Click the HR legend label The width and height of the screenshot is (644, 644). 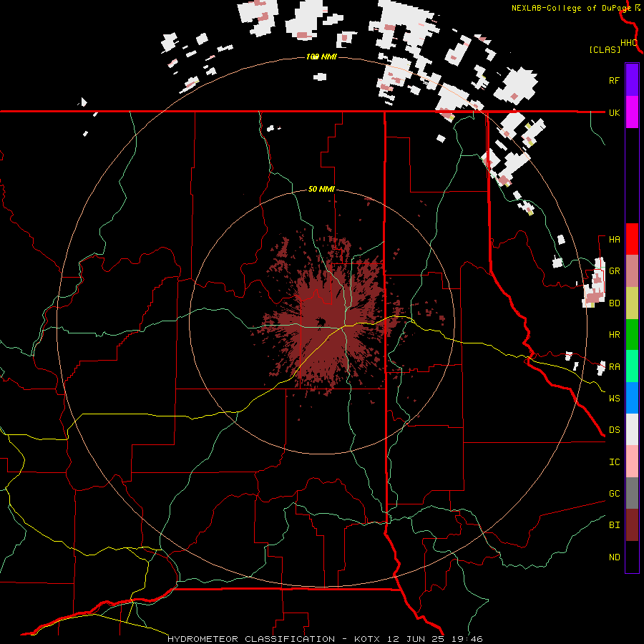[614, 335]
